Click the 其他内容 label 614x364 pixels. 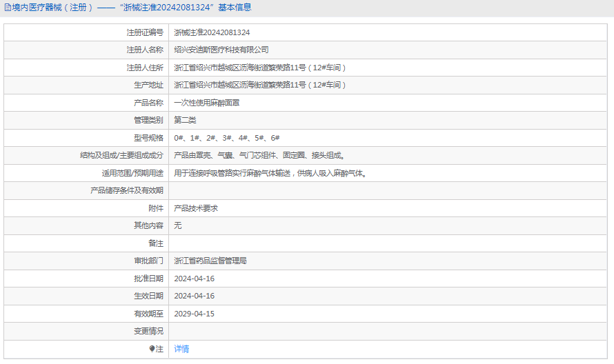pos(148,225)
